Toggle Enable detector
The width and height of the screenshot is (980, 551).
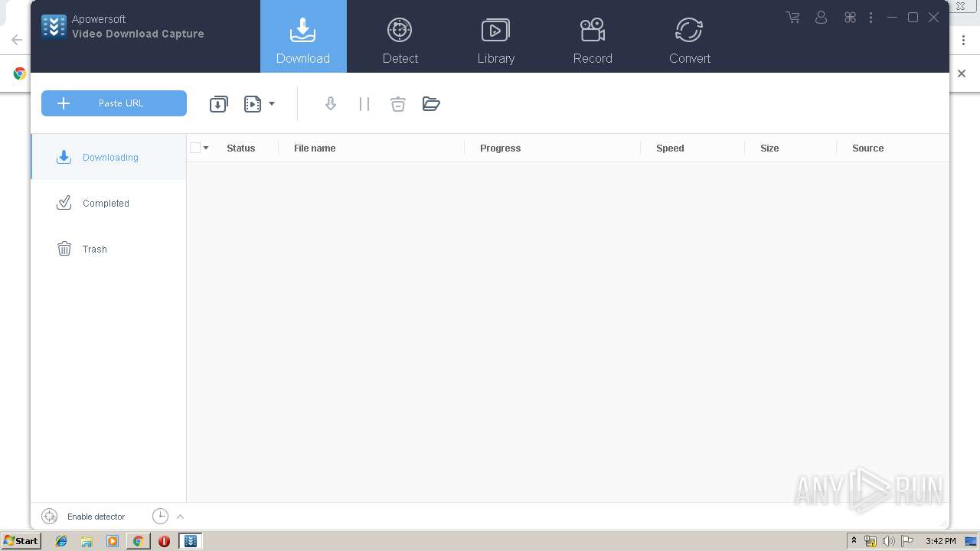point(96,517)
